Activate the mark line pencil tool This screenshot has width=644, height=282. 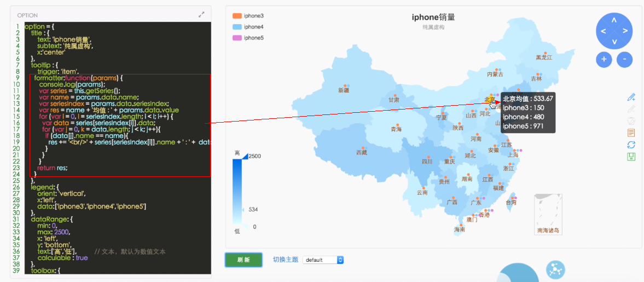coord(631,97)
